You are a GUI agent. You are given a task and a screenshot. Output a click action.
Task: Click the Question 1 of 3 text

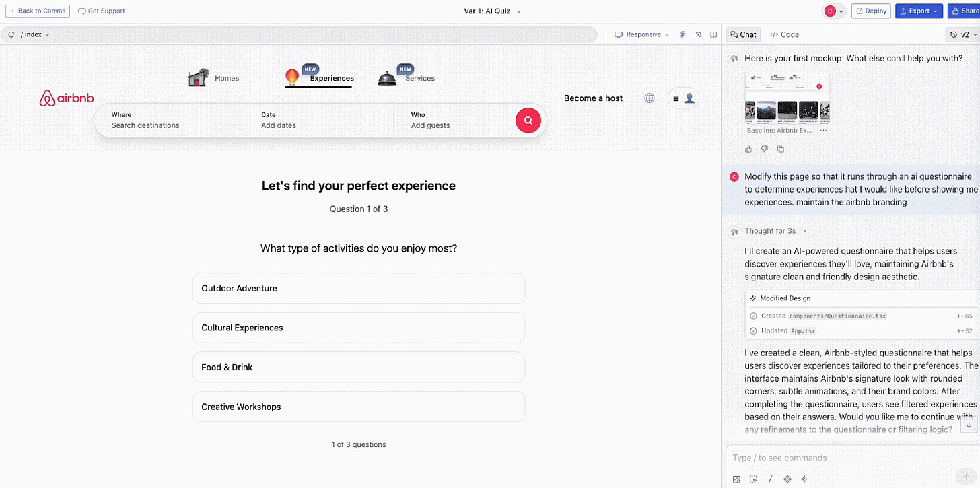click(x=359, y=209)
